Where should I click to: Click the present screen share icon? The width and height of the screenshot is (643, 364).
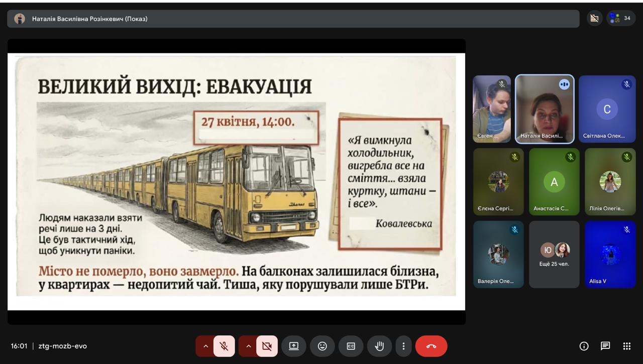click(x=294, y=346)
